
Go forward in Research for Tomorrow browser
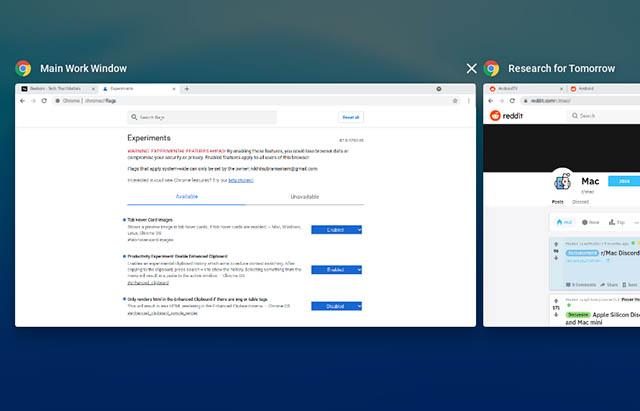[x=501, y=100]
